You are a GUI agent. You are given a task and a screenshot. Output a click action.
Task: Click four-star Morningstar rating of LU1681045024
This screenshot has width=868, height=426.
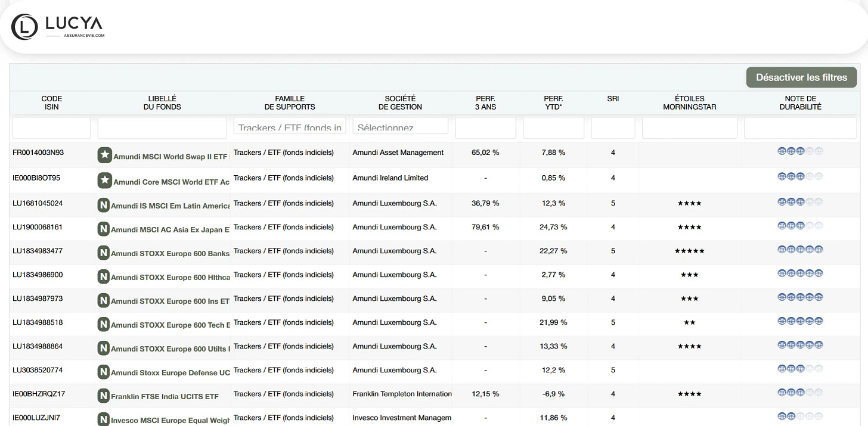tap(689, 203)
